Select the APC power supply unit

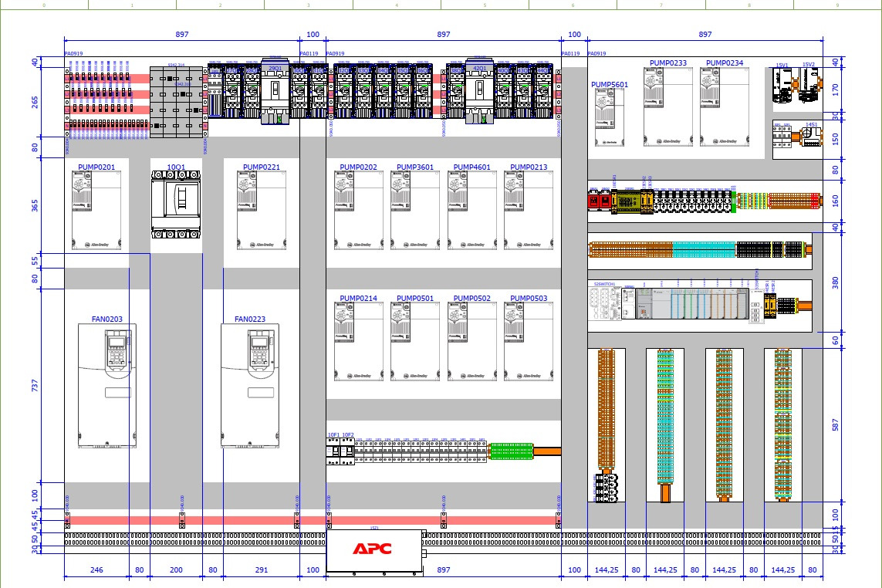click(374, 551)
